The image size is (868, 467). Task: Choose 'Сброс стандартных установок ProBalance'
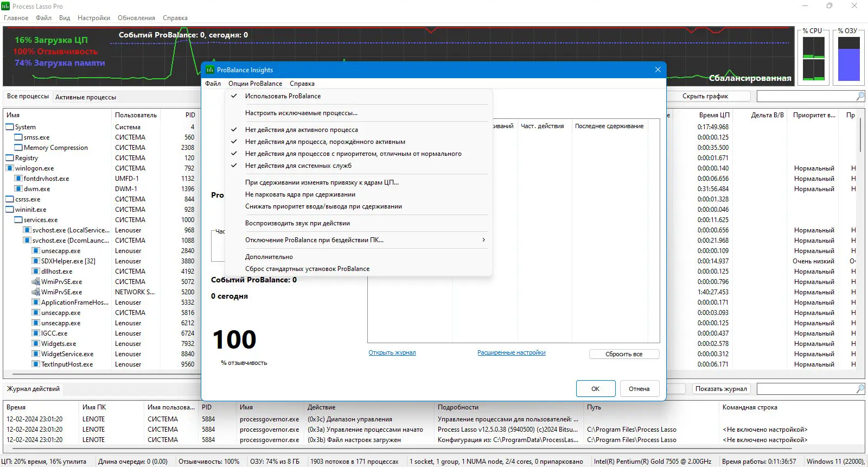[358, 269]
